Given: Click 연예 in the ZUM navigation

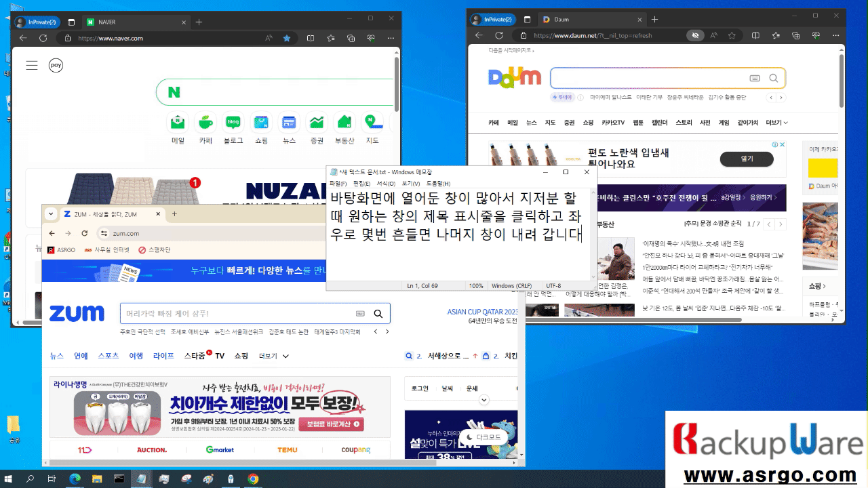Looking at the screenshot, I should [81, 356].
